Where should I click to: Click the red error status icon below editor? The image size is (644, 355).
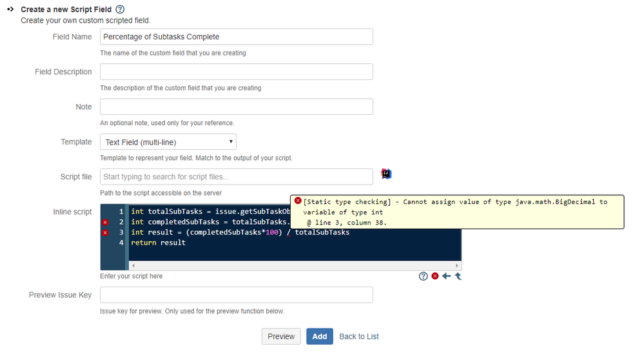click(435, 276)
